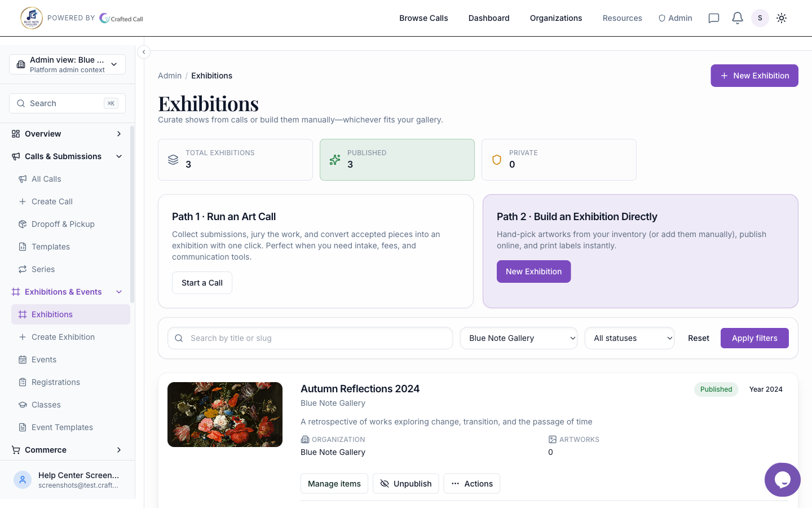Click the Blue Note Gallery logo
This screenshot has width=812, height=508.
(32, 18)
